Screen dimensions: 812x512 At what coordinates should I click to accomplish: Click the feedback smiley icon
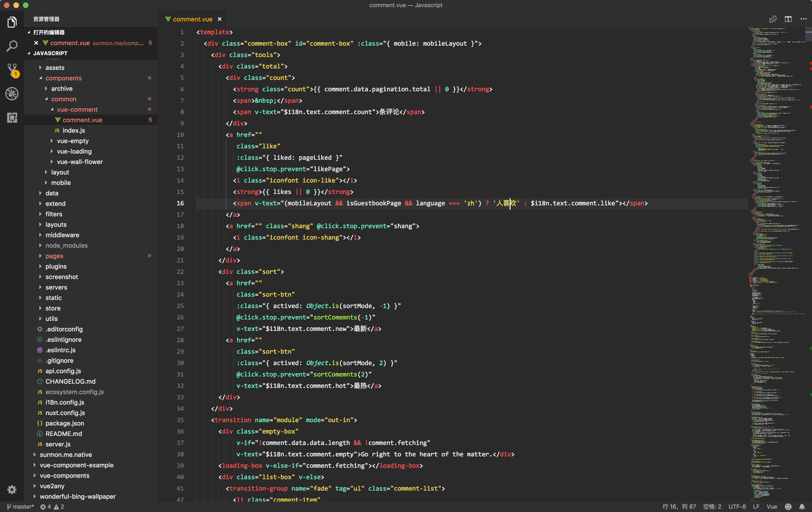(788, 507)
